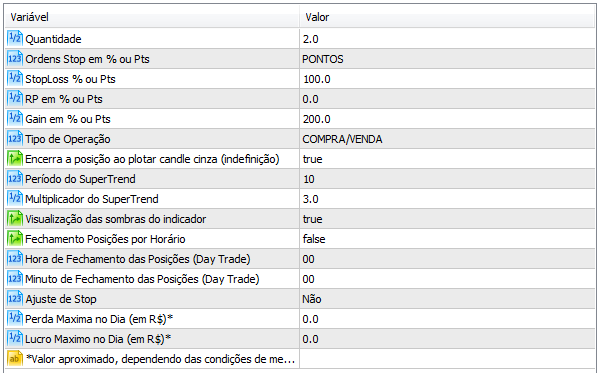Image resolution: width=600 pixels, height=373 pixels.
Task: Open the PONTOS value dropdown
Action: tap(447, 59)
